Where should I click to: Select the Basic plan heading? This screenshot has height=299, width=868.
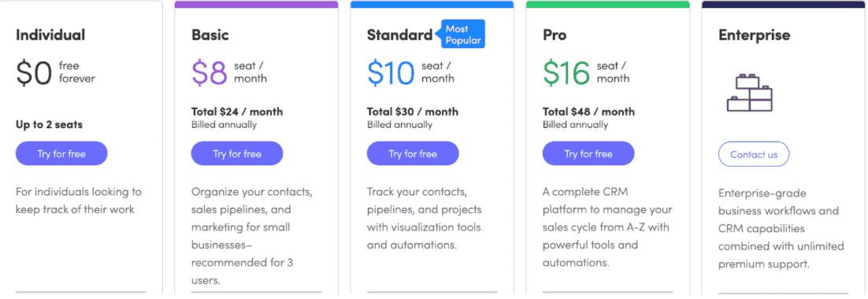(210, 35)
